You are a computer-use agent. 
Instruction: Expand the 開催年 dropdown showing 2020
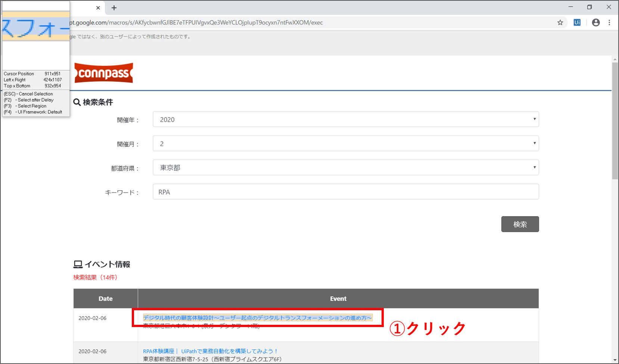pyautogui.click(x=345, y=119)
